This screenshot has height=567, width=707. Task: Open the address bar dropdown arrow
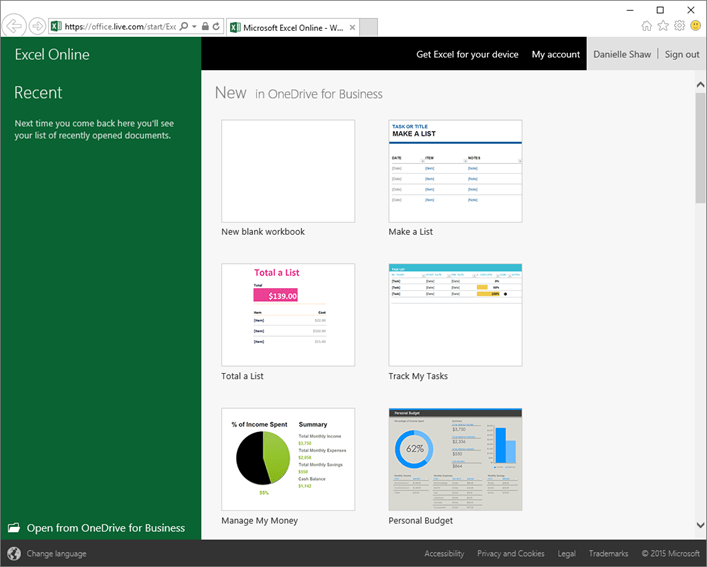click(x=194, y=27)
